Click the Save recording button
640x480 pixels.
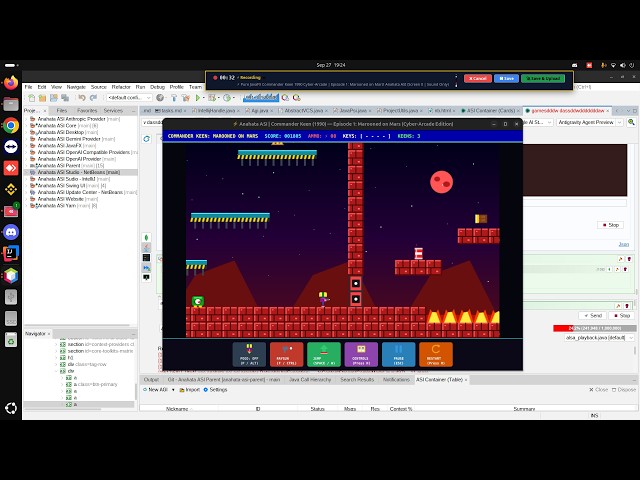click(x=506, y=78)
